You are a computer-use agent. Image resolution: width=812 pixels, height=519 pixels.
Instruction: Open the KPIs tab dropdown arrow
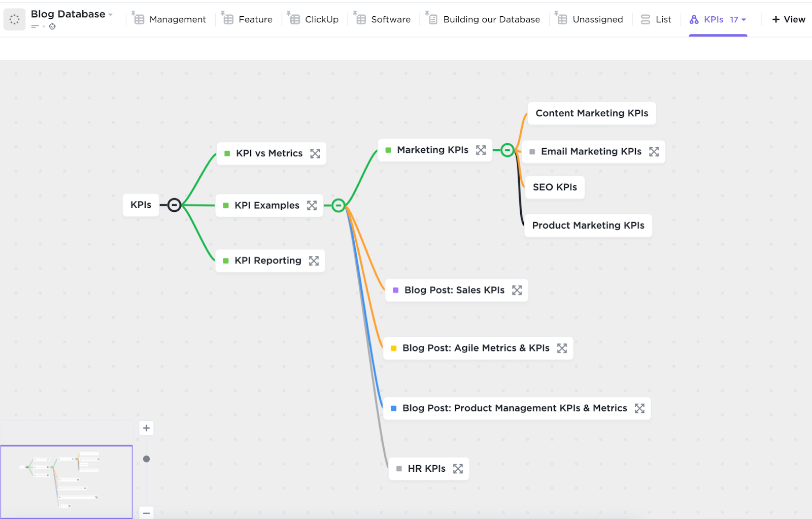pos(744,20)
